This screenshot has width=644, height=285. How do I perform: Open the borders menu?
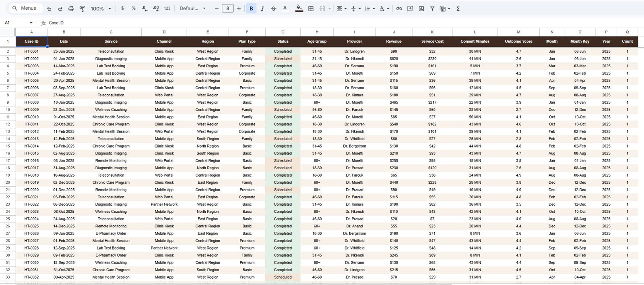tap(311, 8)
